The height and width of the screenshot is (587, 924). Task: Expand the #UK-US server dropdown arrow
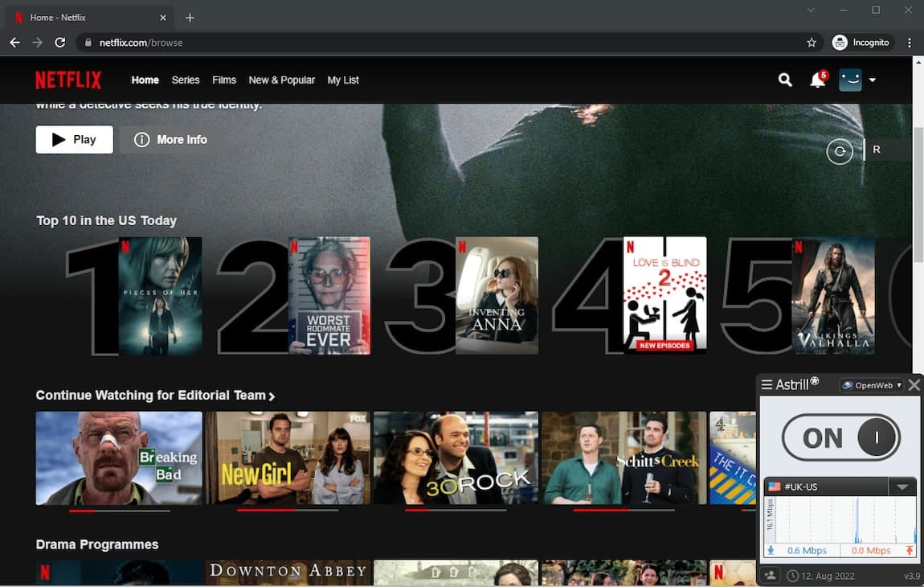click(902, 486)
